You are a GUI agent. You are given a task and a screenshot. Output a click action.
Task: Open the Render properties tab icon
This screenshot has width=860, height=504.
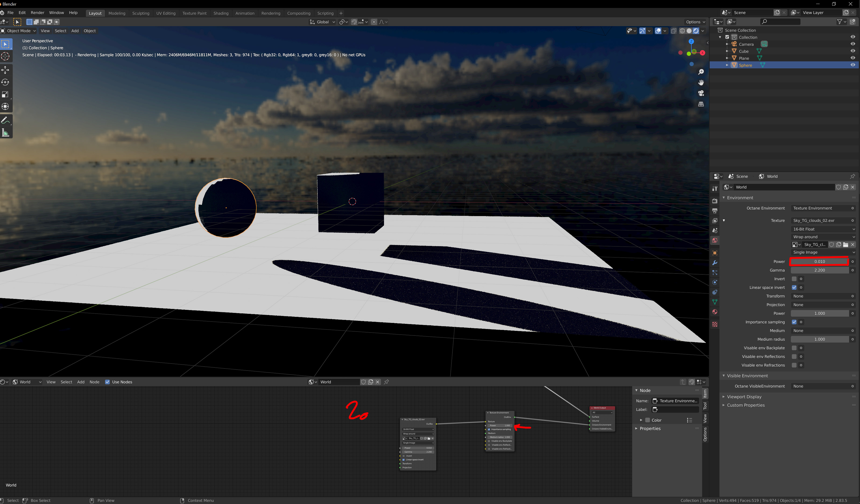(715, 201)
